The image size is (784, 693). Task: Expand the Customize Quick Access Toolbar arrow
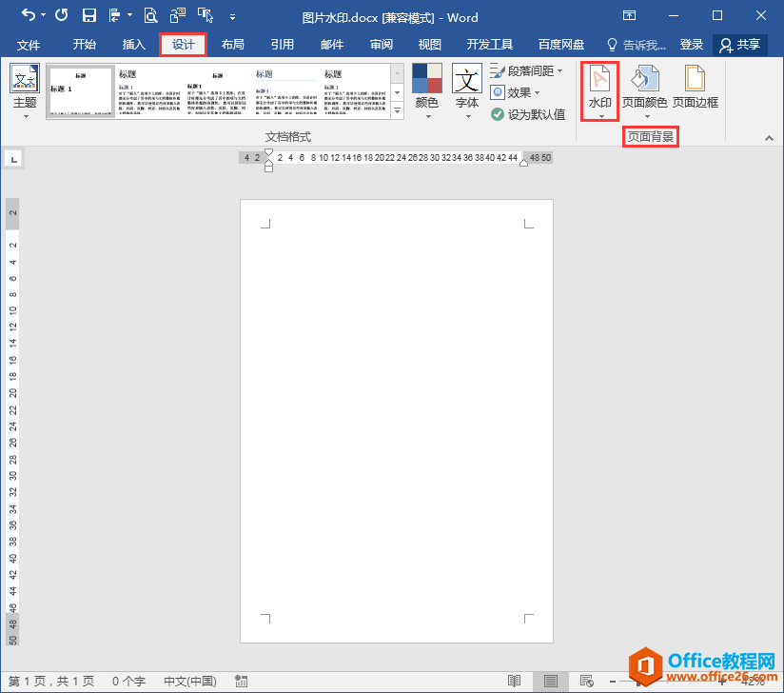click(232, 16)
